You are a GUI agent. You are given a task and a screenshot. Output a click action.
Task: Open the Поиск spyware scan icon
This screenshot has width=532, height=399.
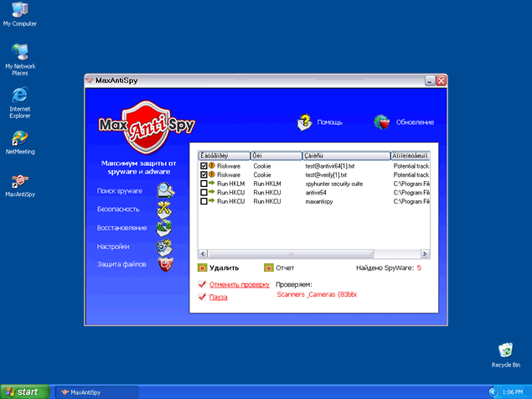(165, 190)
